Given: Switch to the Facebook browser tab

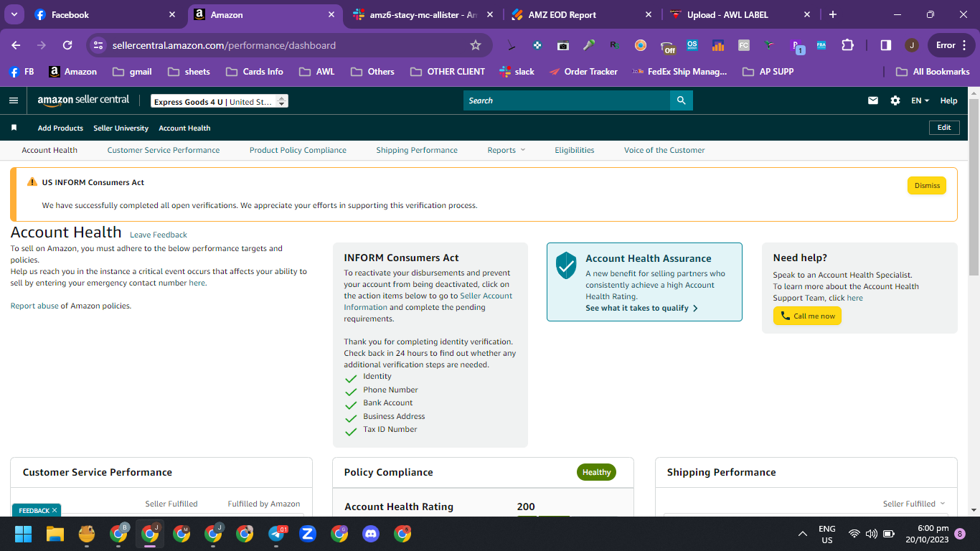Looking at the screenshot, I should click(x=105, y=14).
